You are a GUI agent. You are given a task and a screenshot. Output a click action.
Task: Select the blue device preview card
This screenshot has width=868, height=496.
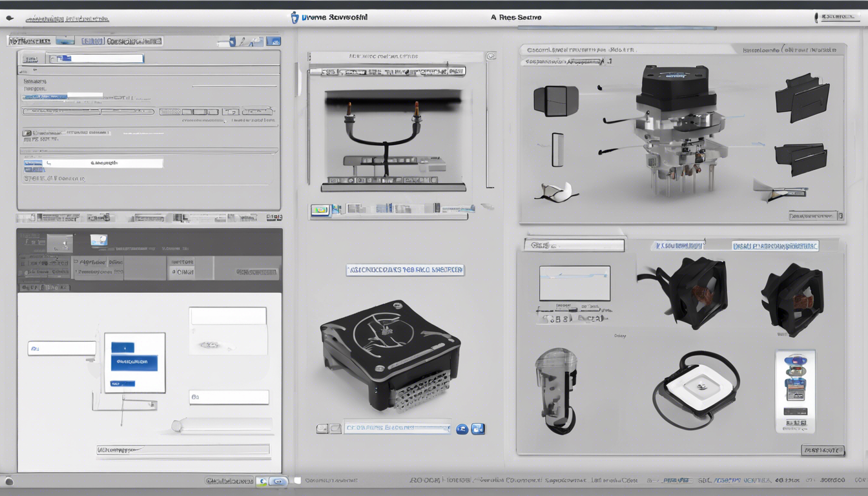(x=795, y=391)
